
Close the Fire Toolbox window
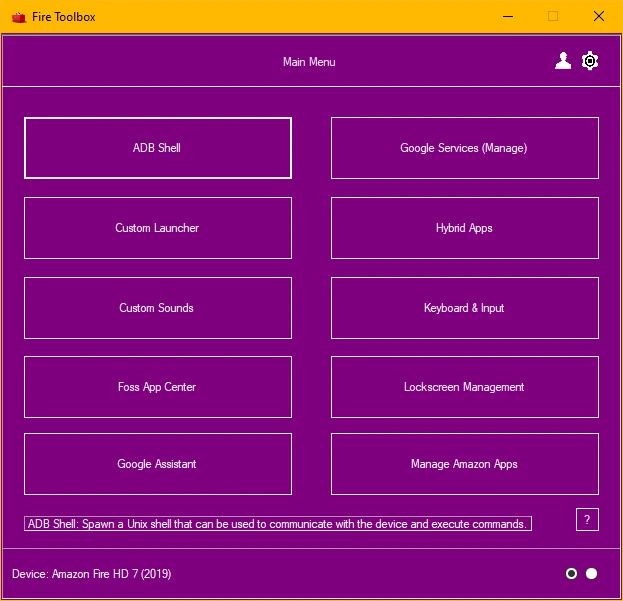point(599,16)
